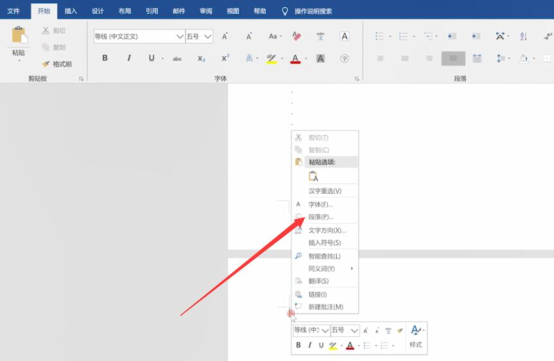Screen dimensions: 554x361
Task: Choose 智能查找(L) from context menu
Action: pos(325,256)
